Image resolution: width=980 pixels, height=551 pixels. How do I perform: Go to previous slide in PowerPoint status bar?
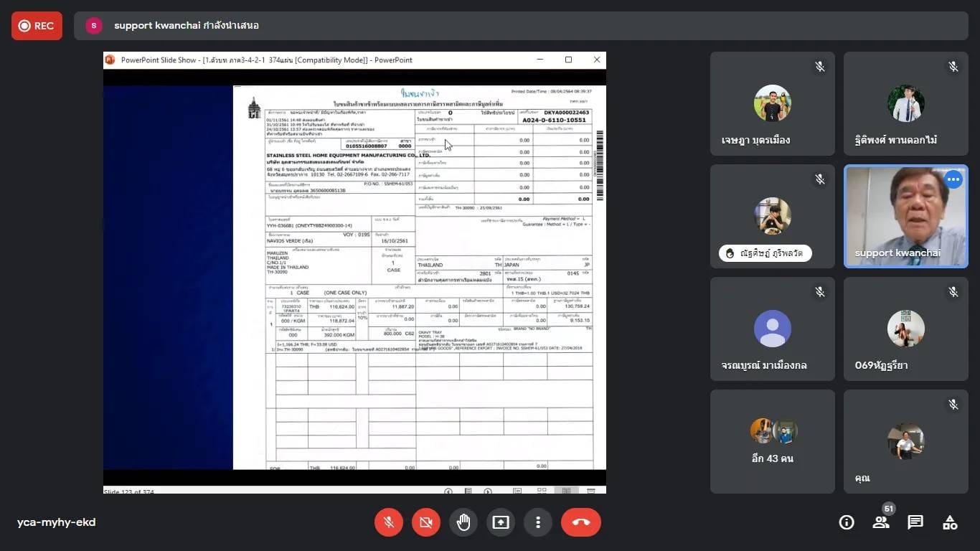pos(448,491)
